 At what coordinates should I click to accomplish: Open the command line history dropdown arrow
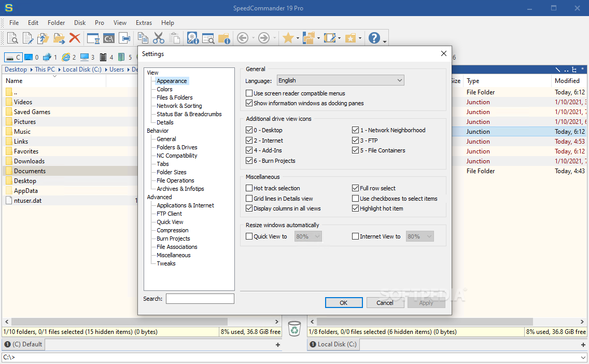583,357
